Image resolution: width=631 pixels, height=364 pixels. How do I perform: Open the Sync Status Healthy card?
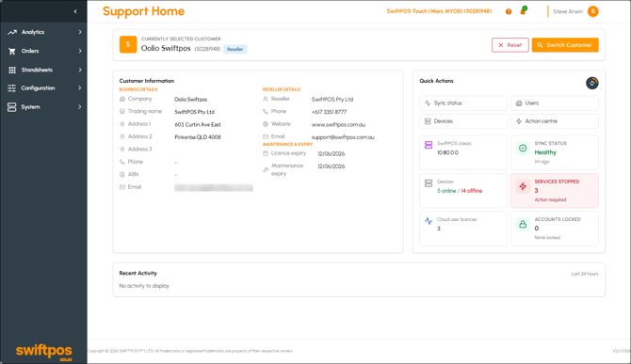555,152
